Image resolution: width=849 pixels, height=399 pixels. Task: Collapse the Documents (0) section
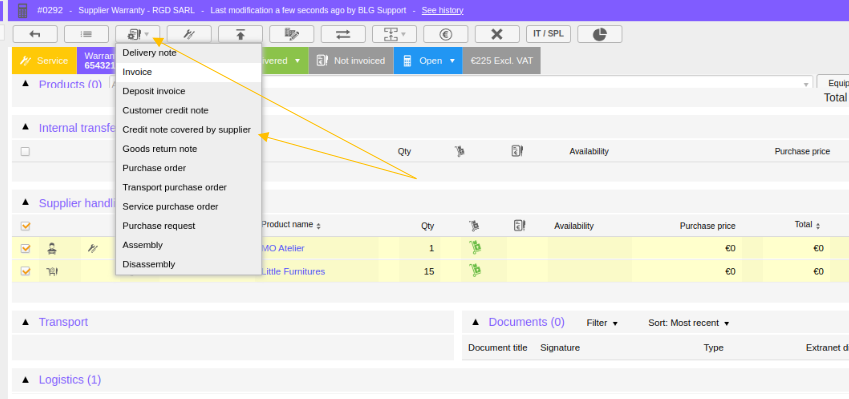475,322
